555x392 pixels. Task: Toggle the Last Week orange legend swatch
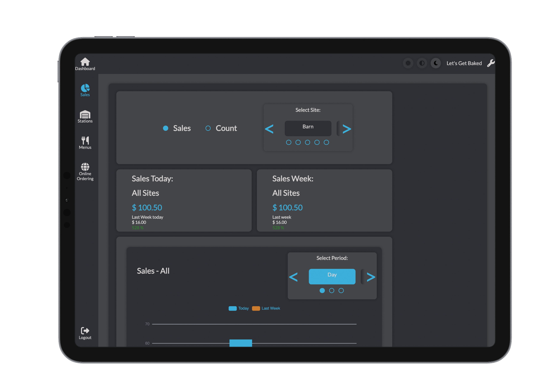[256, 308]
